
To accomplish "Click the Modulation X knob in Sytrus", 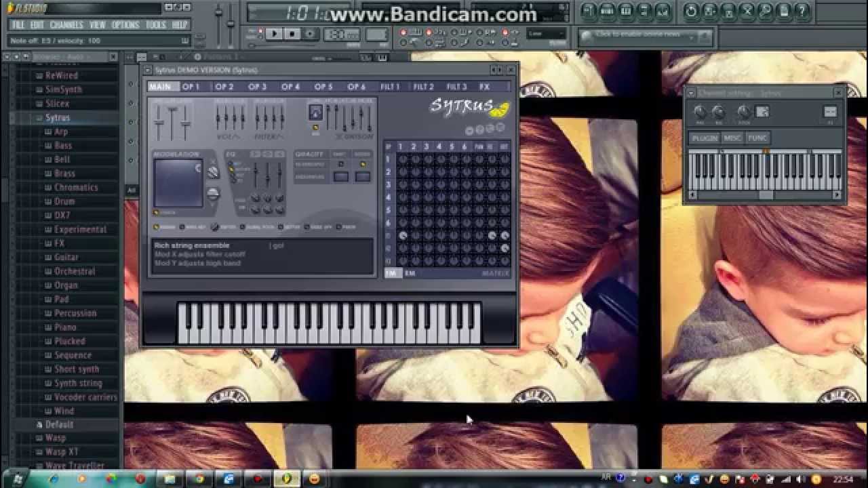I will pos(213,172).
